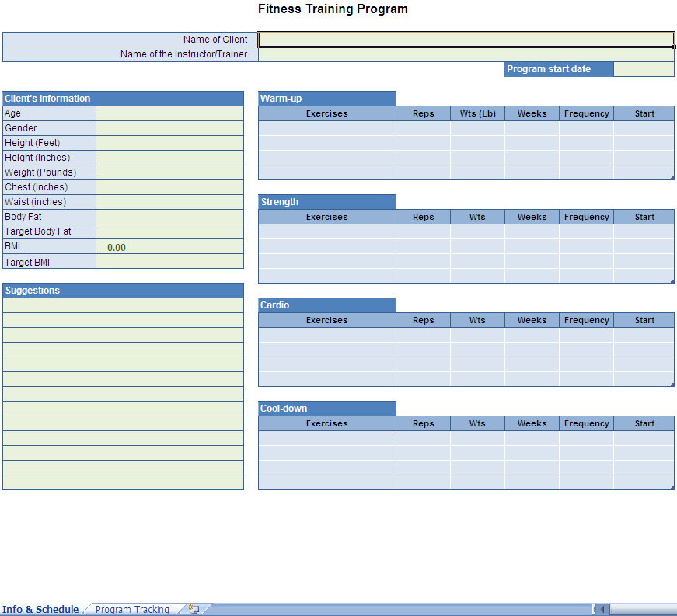
Task: Click the Cool-down Exercises column header
Action: point(327,423)
